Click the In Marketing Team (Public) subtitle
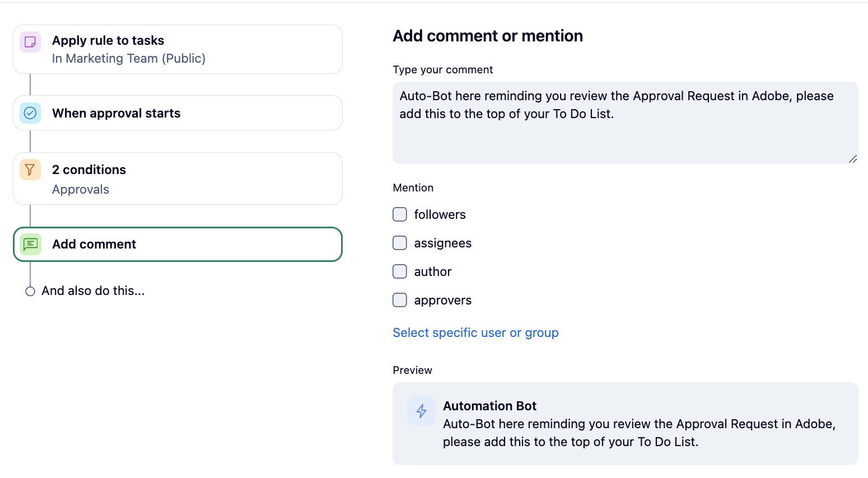Screen dimensions: 868x478 point(129,58)
